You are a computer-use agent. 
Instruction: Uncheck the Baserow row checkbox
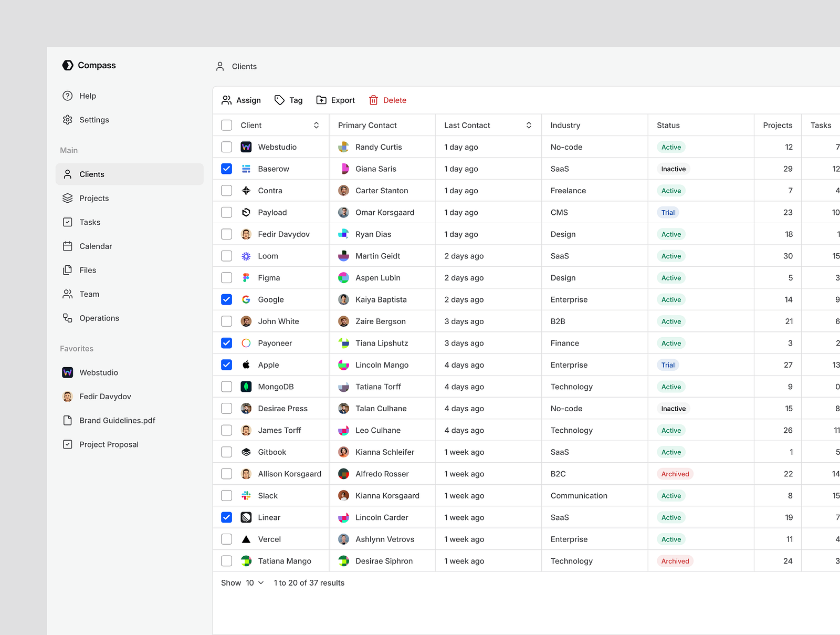pos(227,169)
